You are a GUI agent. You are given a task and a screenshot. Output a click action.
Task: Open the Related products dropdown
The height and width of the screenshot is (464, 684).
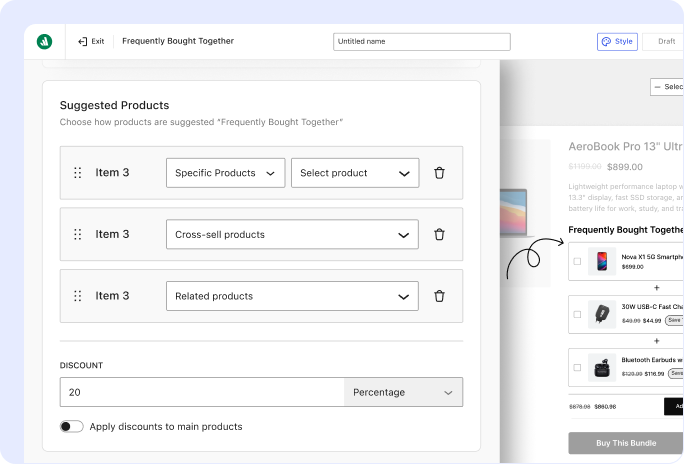point(292,296)
